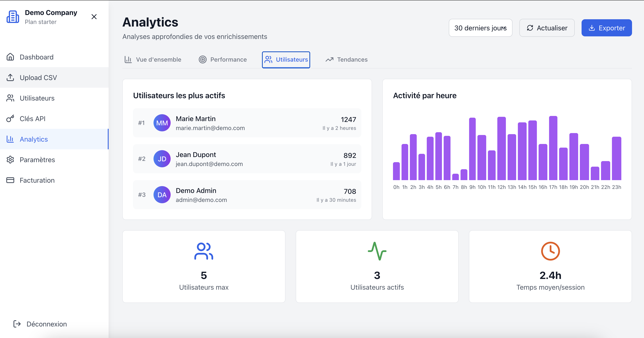Select Marie Martin's row in active users
The width and height of the screenshot is (644, 338).
pyautogui.click(x=247, y=123)
